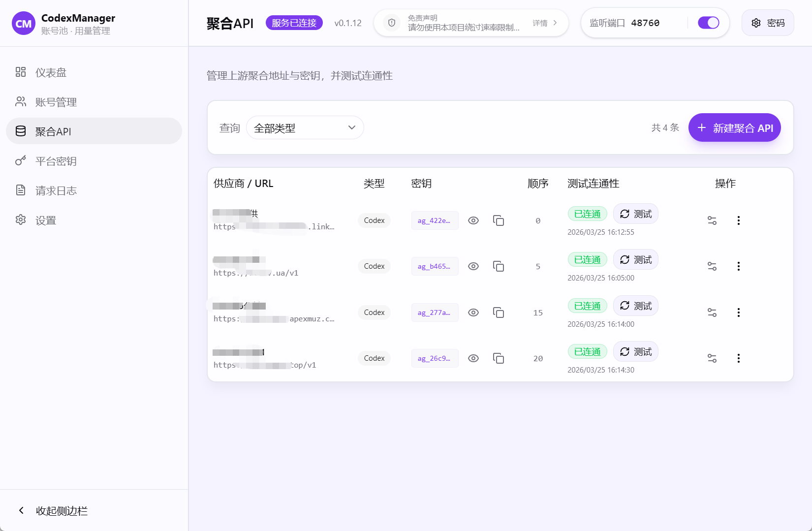Click the connection settings icon on the first row

(712, 220)
